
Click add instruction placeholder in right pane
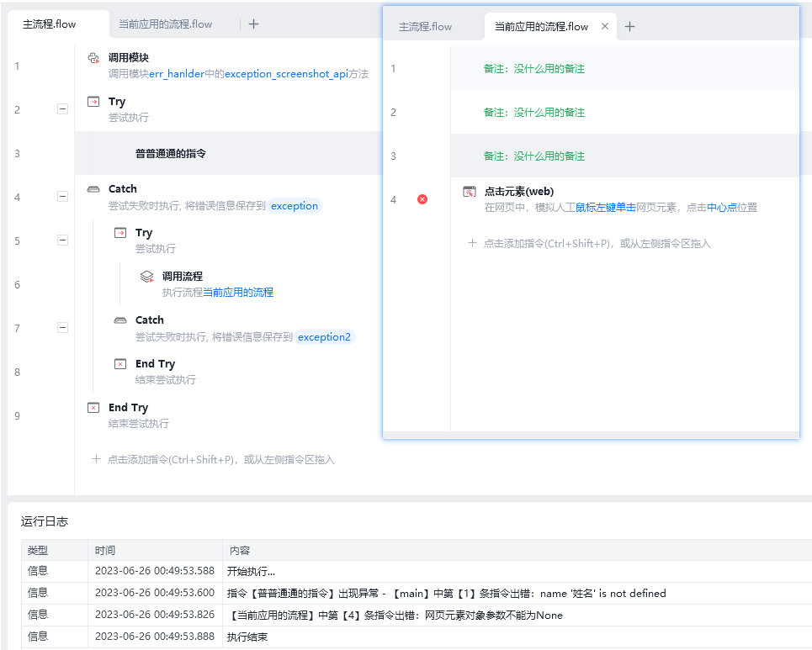point(596,244)
